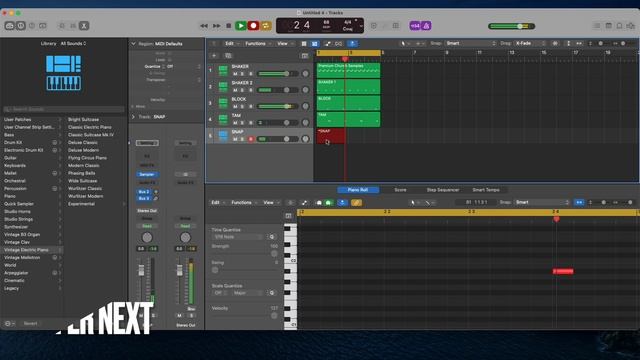This screenshot has height=360, width=640.
Task: Open Time Quantize note value dropdown
Action: coord(237,237)
